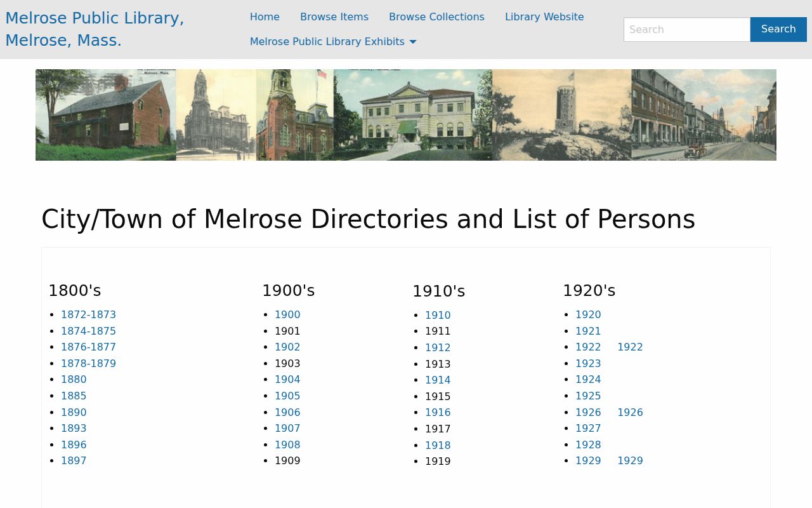Visit the Library Website link

544,17
